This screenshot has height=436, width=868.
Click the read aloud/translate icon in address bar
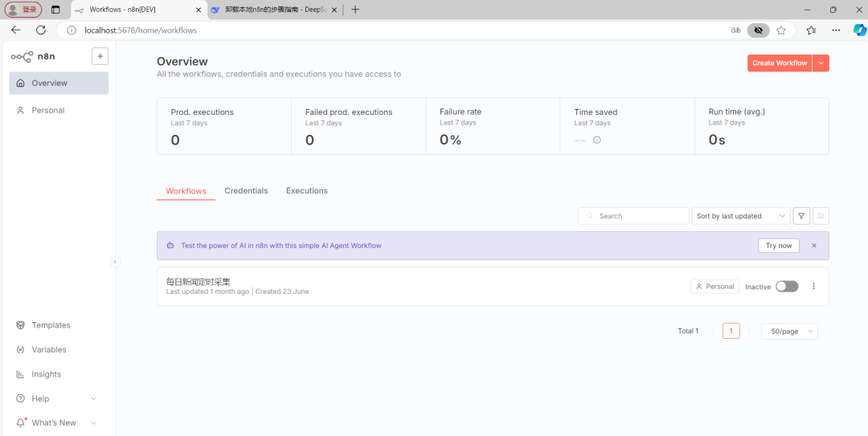click(x=735, y=31)
